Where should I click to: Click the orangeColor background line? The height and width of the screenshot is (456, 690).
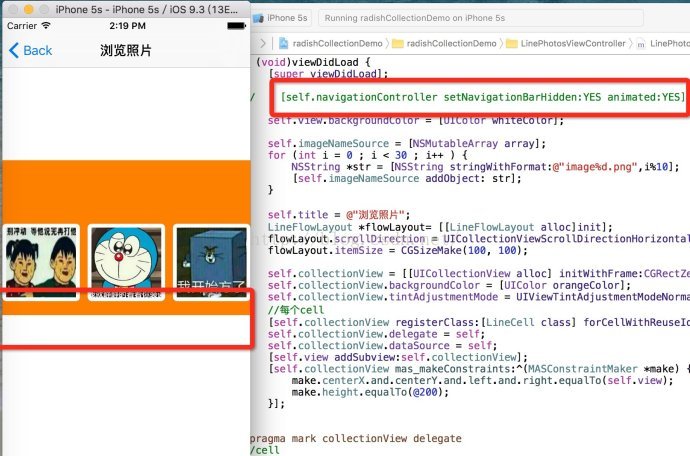pos(449,285)
